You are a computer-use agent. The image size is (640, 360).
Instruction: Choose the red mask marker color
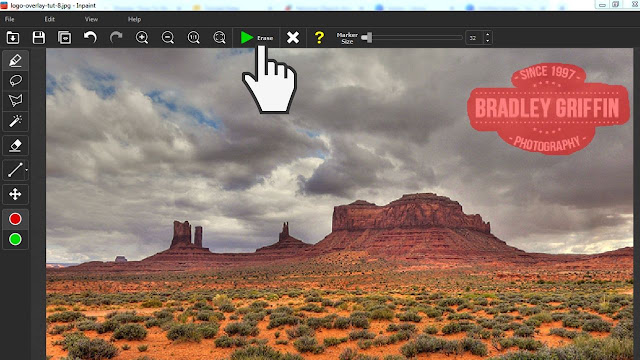point(15,219)
